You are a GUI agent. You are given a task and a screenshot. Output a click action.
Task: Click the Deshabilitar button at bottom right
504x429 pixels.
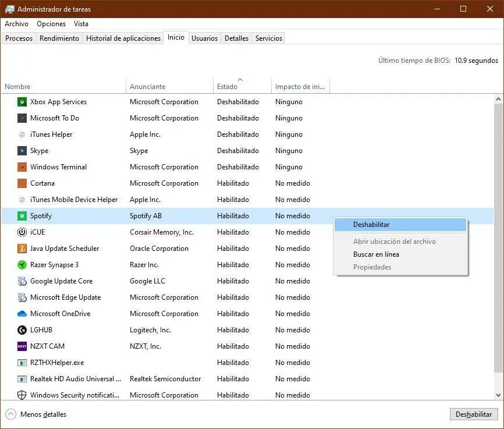[474, 414]
